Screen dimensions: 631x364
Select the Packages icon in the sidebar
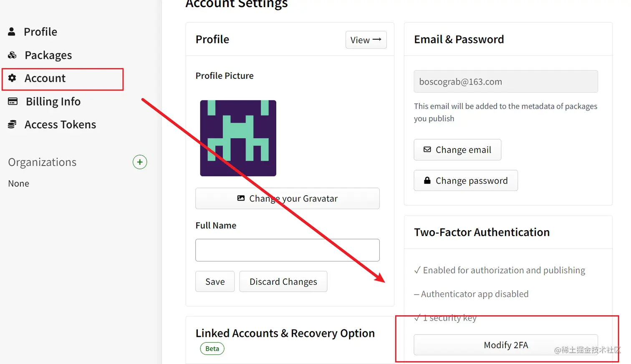pos(11,55)
